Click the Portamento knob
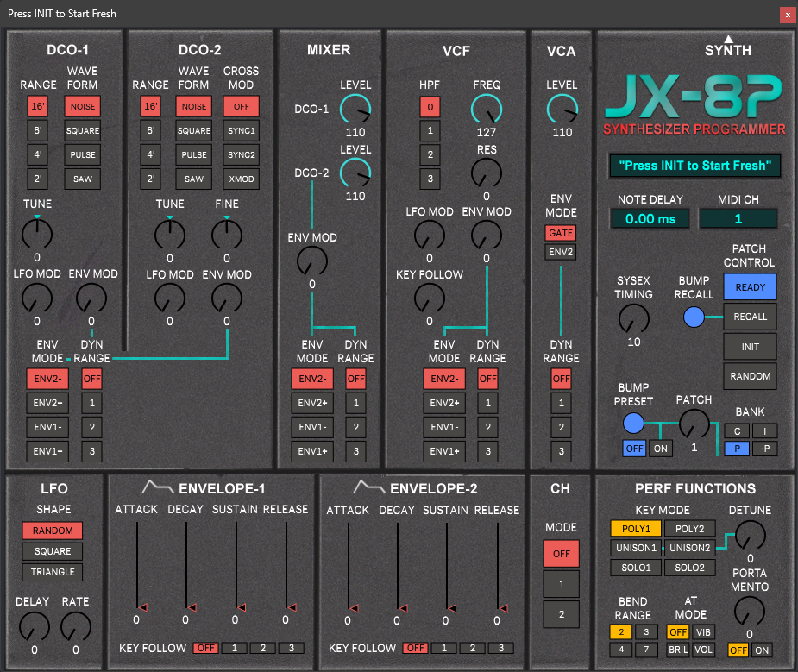Screen dimensions: 798x672 tap(750, 612)
